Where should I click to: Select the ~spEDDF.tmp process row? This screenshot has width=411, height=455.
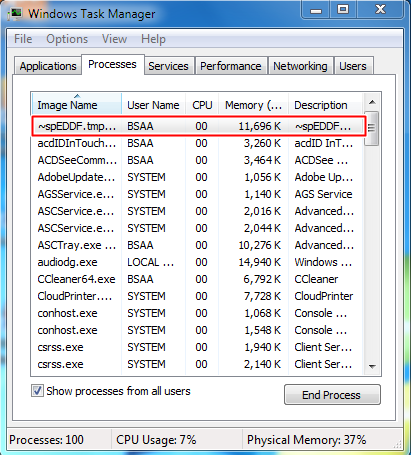(x=199, y=126)
